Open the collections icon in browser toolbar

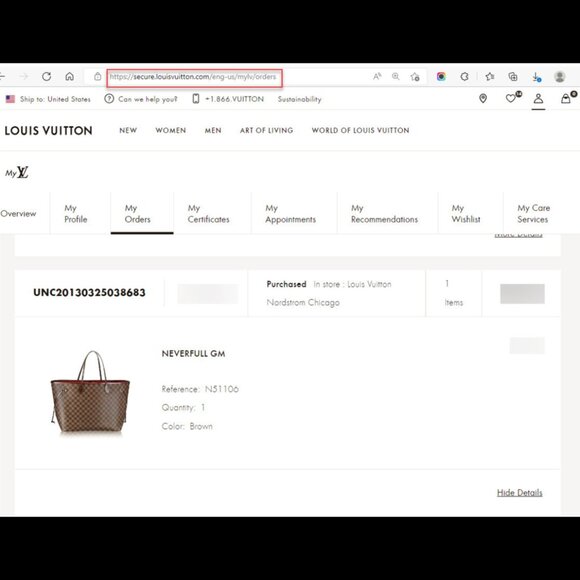click(513, 77)
